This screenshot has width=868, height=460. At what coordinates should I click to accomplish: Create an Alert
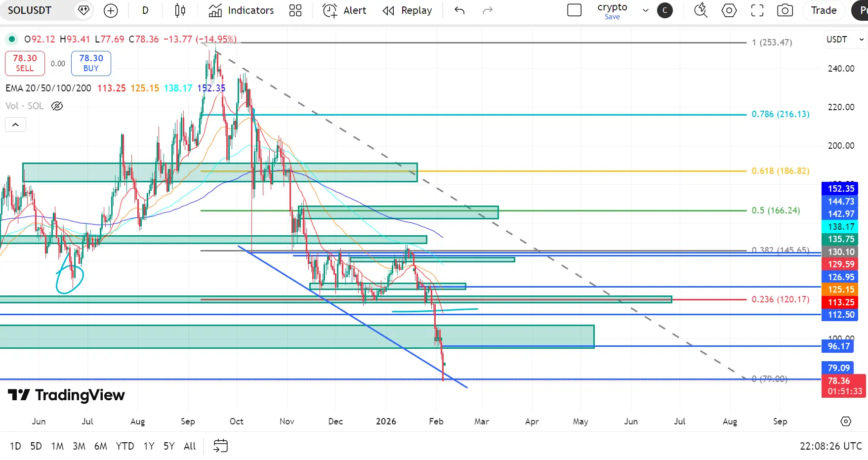(x=344, y=10)
